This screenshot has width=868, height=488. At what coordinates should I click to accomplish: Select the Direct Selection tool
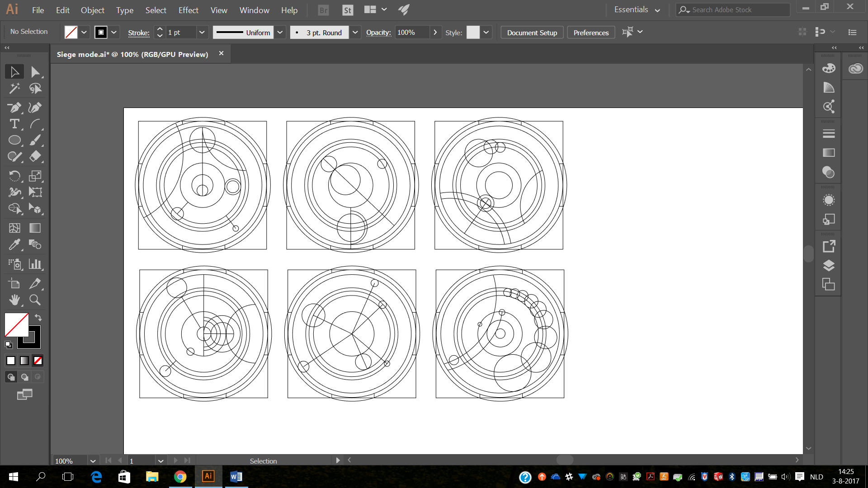[x=35, y=72]
